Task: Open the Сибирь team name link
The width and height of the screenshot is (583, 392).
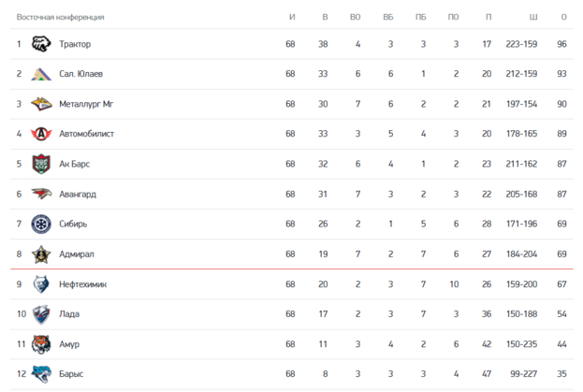Action: (x=73, y=224)
